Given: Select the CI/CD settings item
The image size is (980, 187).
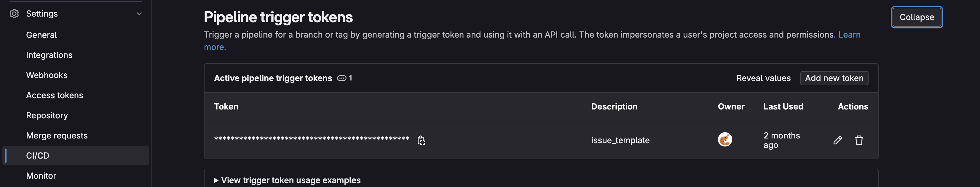Looking at the screenshot, I should tap(76, 156).
